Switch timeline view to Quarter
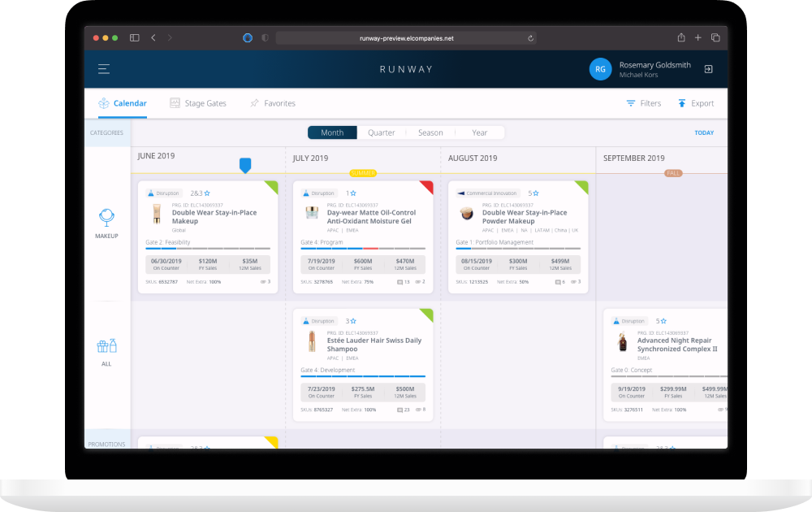 [x=382, y=132]
